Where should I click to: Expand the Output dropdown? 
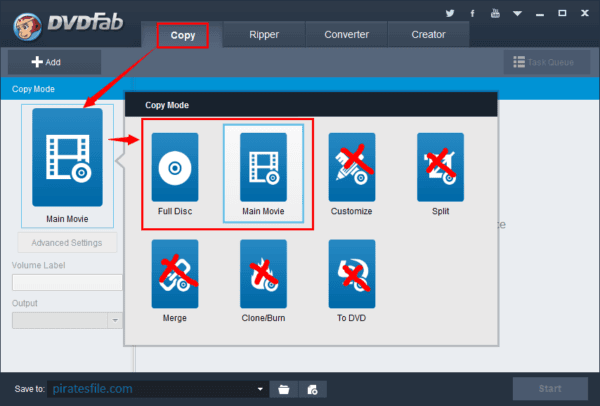pos(115,320)
